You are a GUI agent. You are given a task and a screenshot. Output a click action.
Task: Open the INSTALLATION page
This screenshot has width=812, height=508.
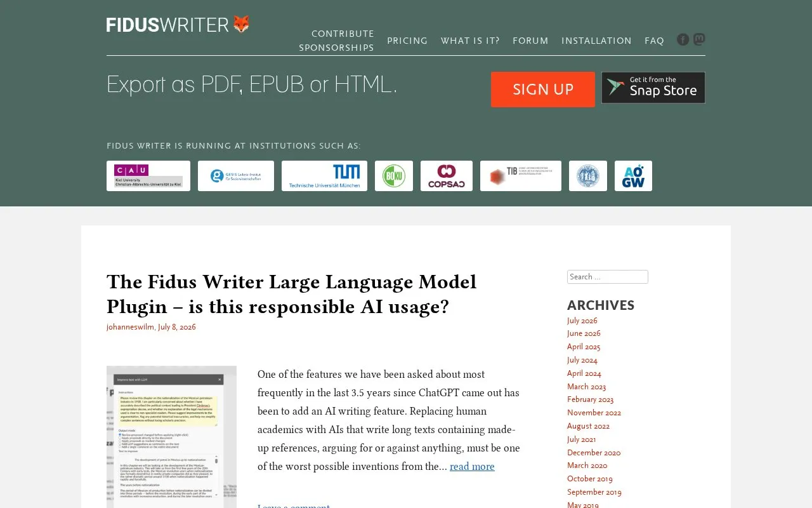point(596,41)
